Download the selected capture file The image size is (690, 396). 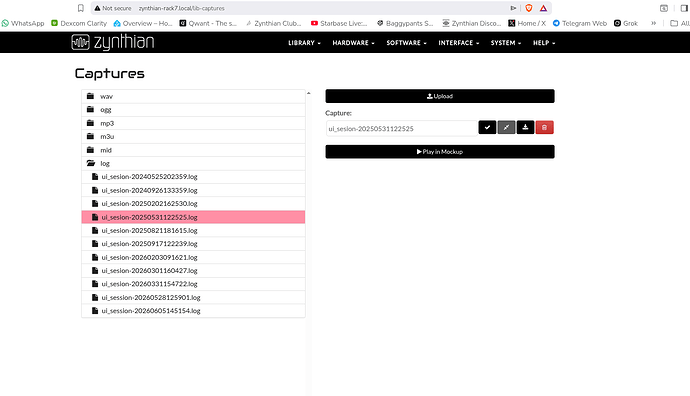coord(525,128)
